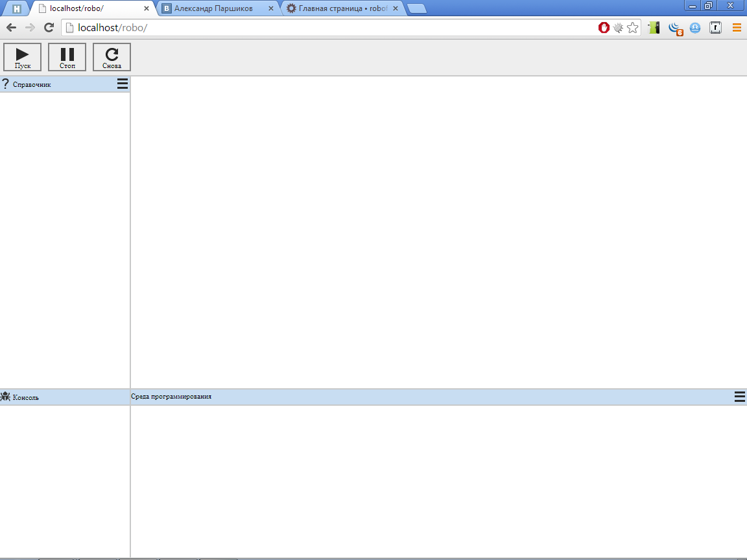747x560 pixels.
Task: Click the pinned H tab
Action: pos(17,8)
